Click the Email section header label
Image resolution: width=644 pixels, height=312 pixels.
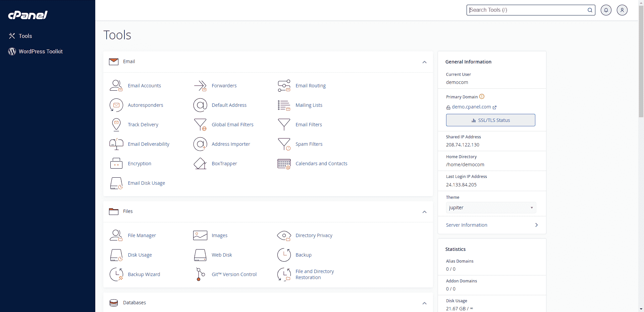129,61
